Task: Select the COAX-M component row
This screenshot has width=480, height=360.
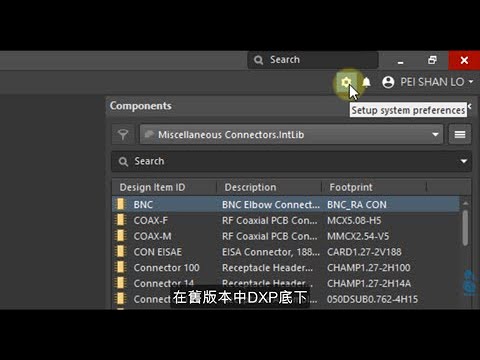Action: [286, 236]
